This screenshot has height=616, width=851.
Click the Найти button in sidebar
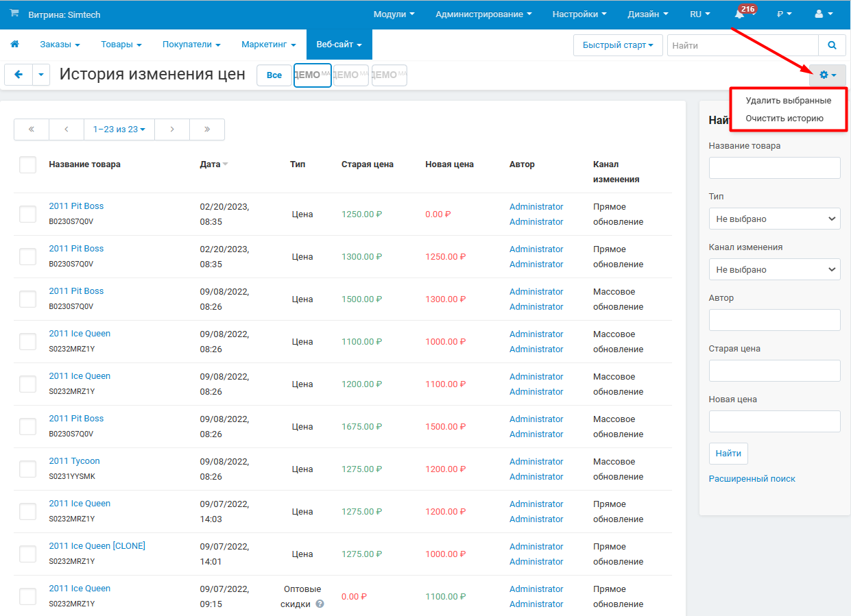[x=728, y=453]
